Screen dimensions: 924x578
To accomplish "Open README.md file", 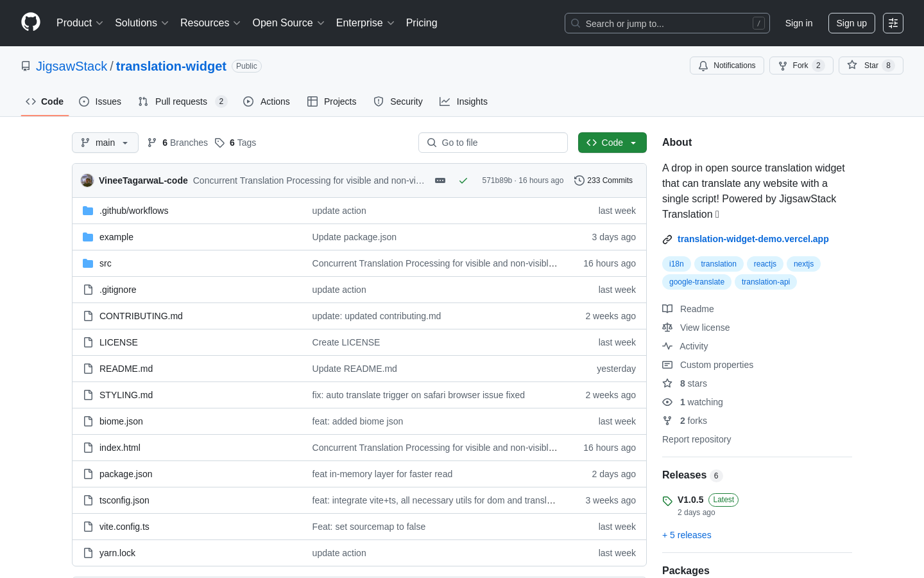I will point(126,369).
